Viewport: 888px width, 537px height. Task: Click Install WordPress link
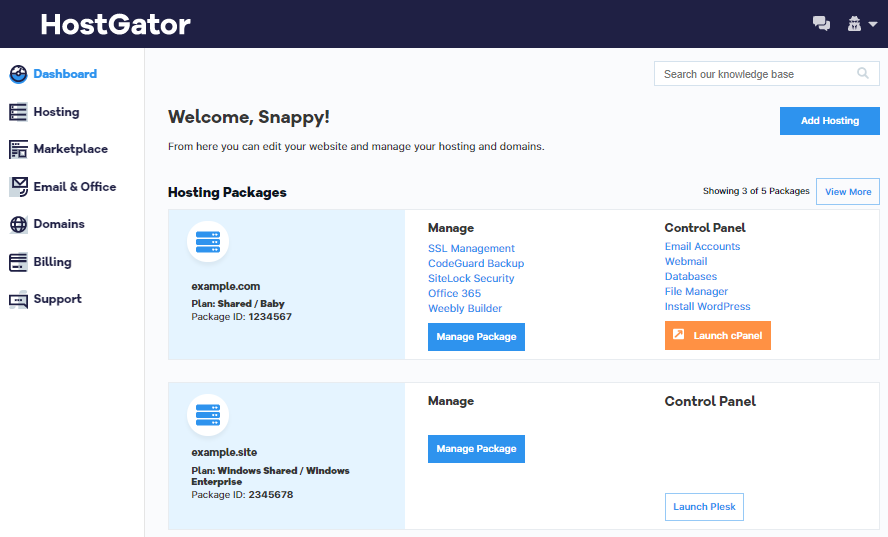(x=707, y=306)
